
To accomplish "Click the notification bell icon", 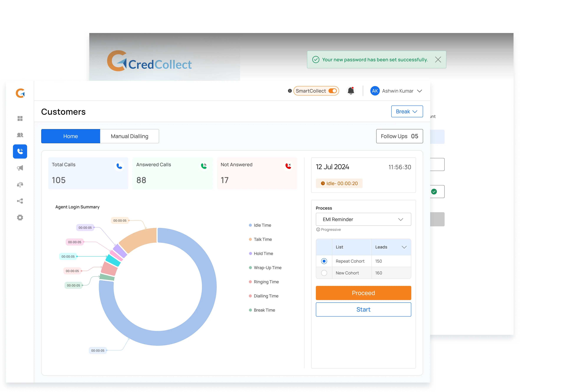I will [x=351, y=91].
